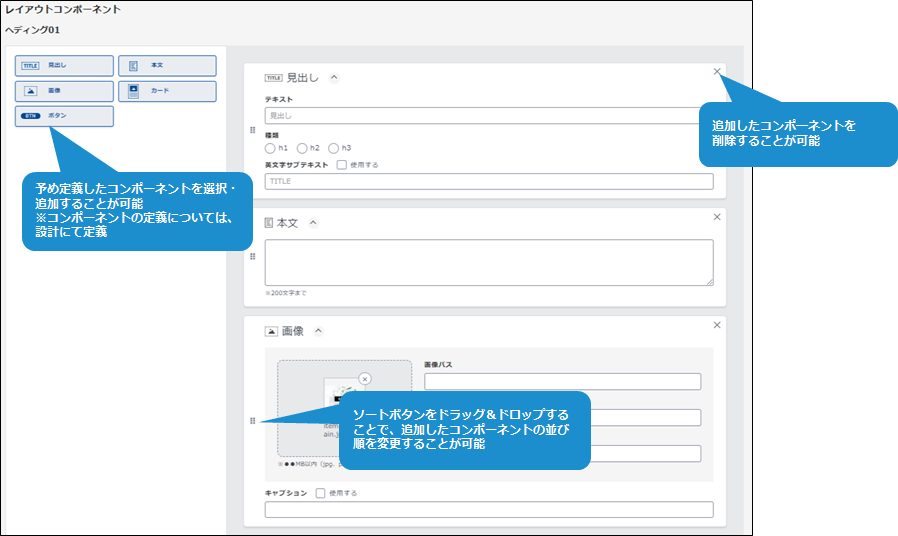Collapse the 見出し section with its chevron

[334, 77]
